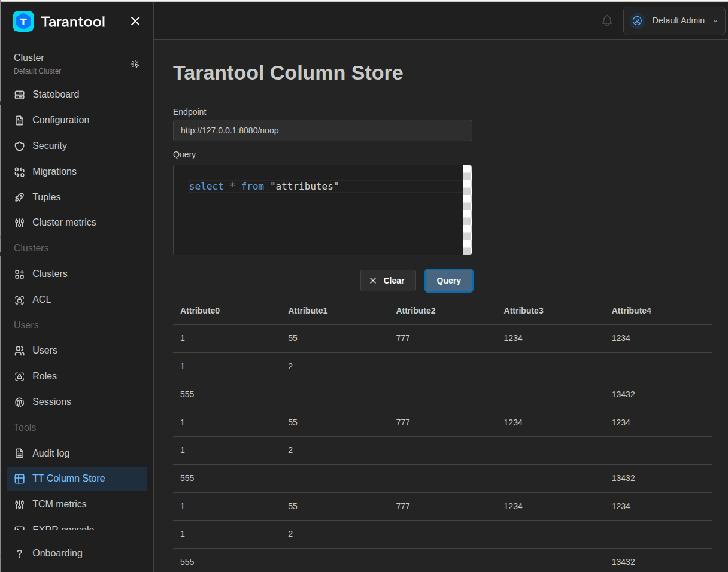Click the Attribute3 column header
Viewport: 728px width, 572px height.
coord(523,311)
